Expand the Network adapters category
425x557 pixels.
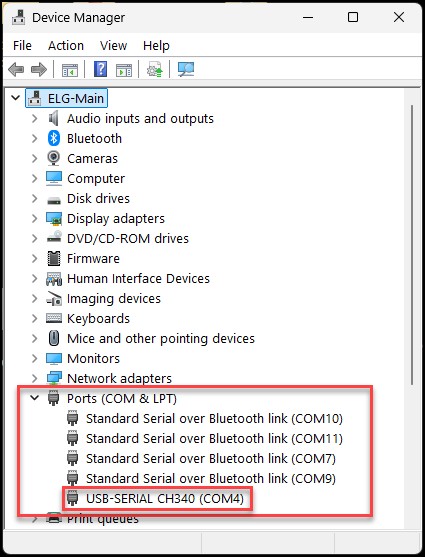[34, 378]
